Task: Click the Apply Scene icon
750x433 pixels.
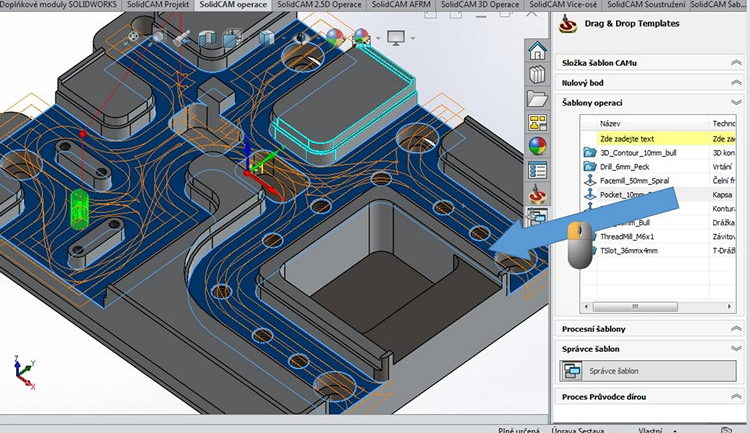Action: (361, 37)
